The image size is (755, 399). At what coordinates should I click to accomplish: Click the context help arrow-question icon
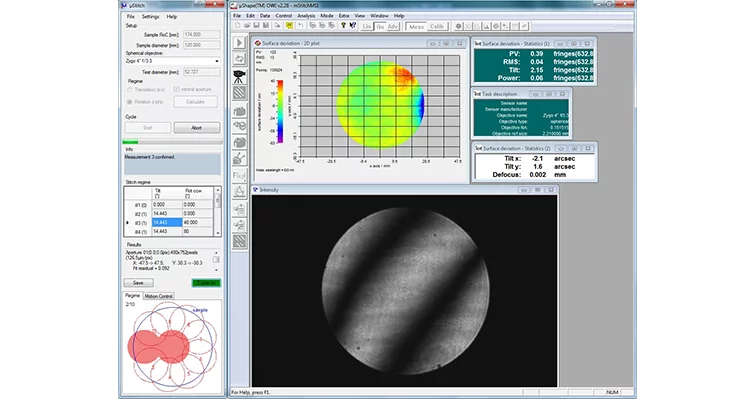coord(352,26)
